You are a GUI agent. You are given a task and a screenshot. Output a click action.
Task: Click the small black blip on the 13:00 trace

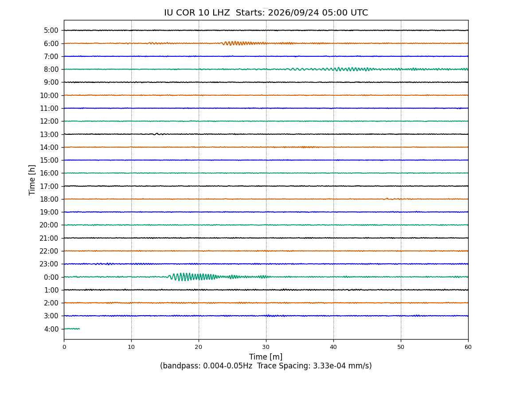[156, 134]
